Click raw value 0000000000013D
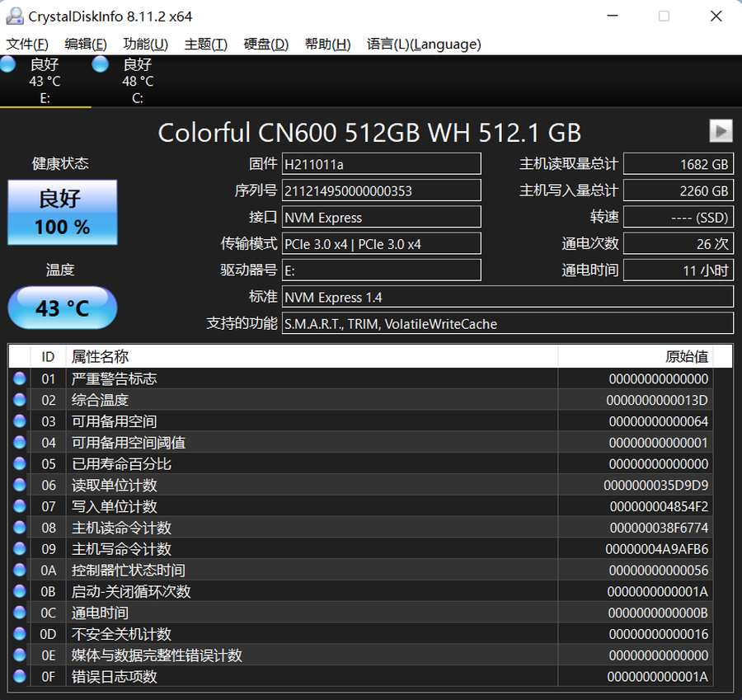 (x=657, y=400)
